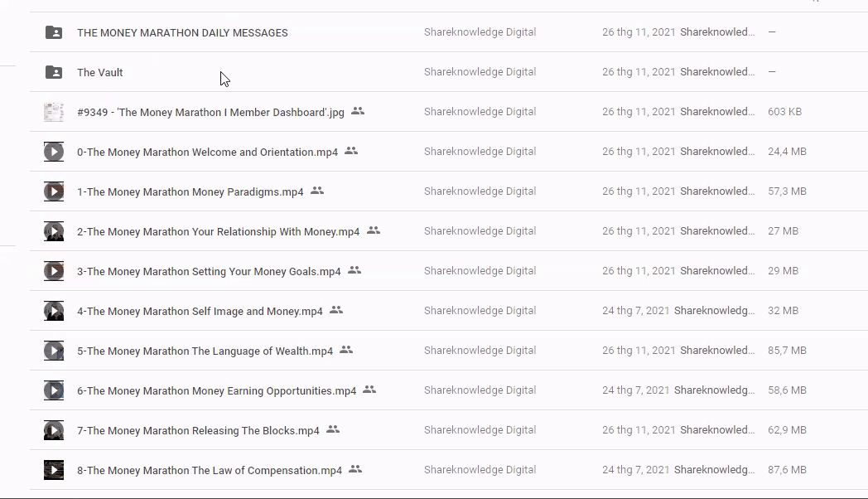Click the shared people icon beside Money Goals
This screenshot has width=868, height=499.
(354, 270)
